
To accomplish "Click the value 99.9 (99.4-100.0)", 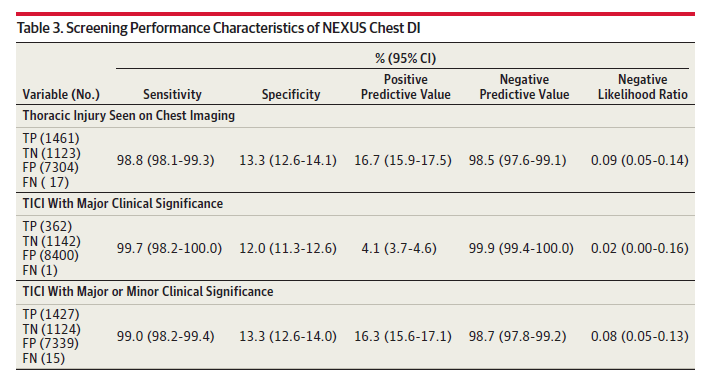I will [x=521, y=248].
